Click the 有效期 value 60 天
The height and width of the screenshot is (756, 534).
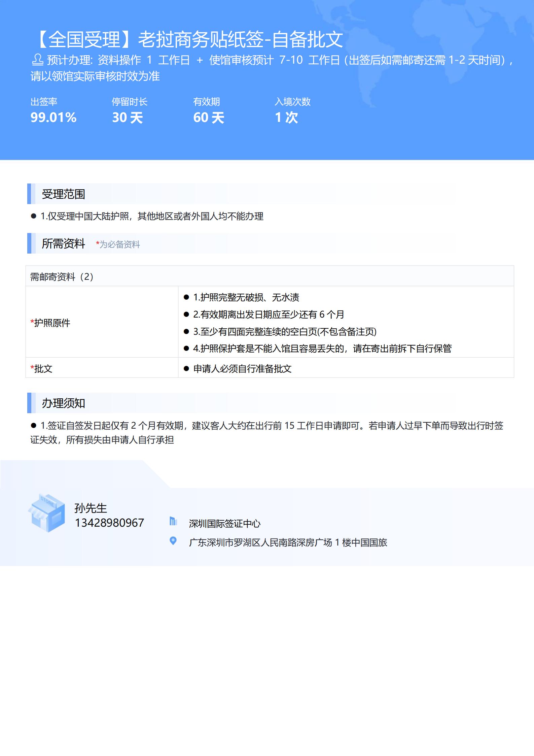(209, 118)
